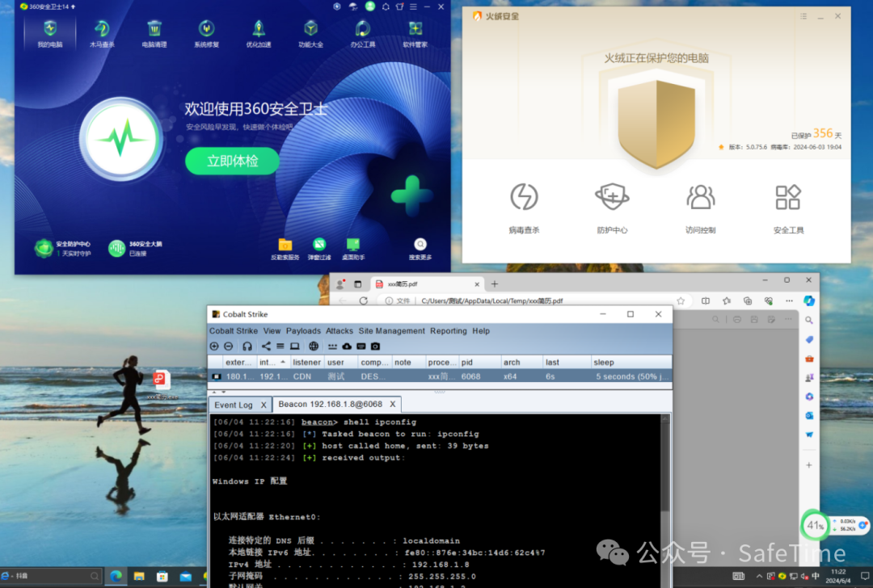873x588 pixels.
Task: Click Cobalt Strike disconnect minus toolbar icon
Action: tap(228, 346)
